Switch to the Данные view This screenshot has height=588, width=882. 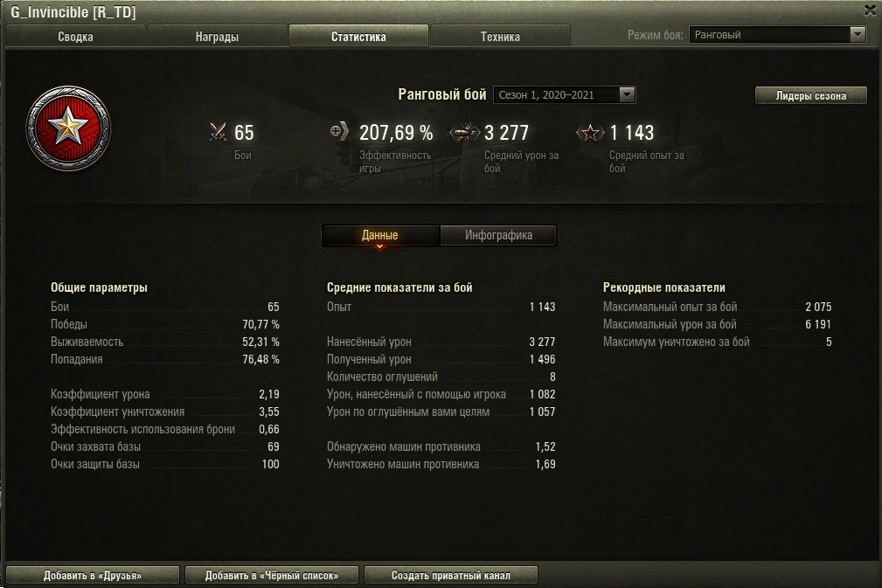(x=380, y=235)
